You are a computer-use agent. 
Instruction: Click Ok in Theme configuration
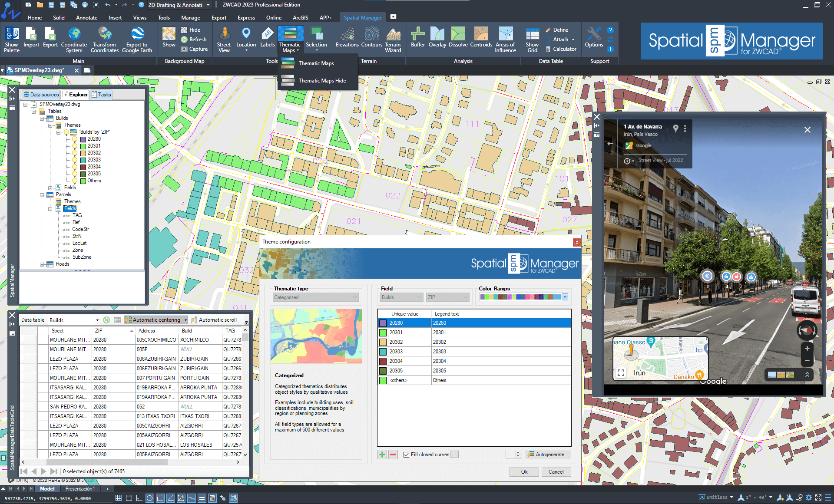524,472
